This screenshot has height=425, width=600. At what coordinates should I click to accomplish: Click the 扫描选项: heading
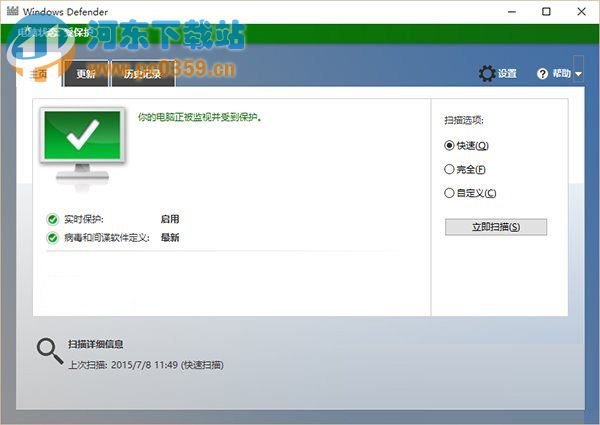point(464,120)
